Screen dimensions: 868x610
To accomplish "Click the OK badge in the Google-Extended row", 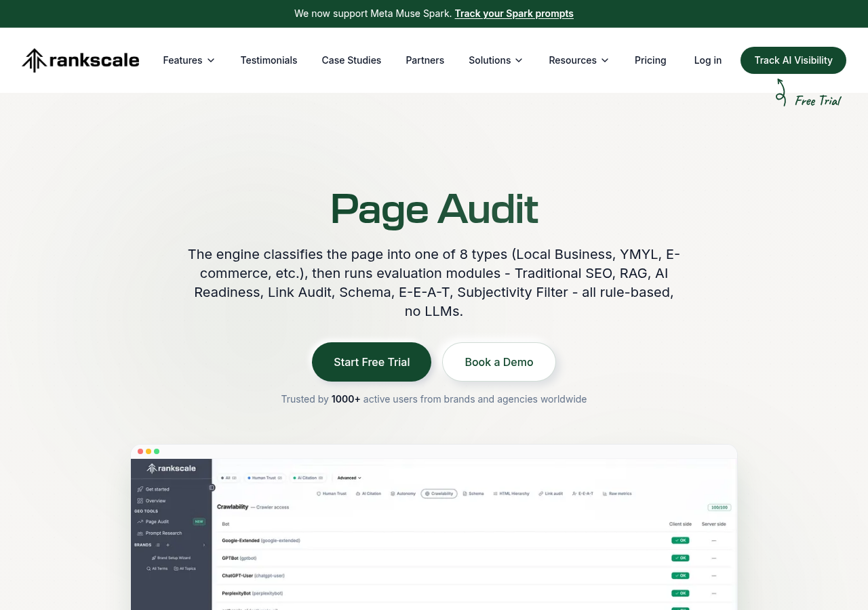I will [x=680, y=540].
